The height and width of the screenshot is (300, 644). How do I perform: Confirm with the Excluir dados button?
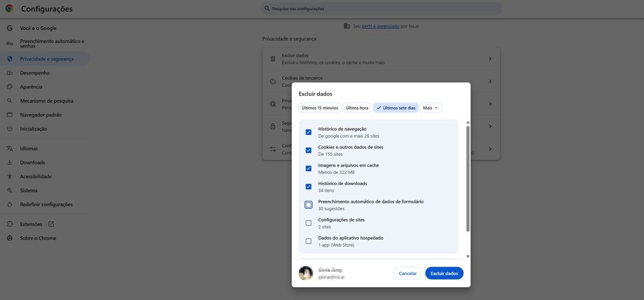(444, 274)
